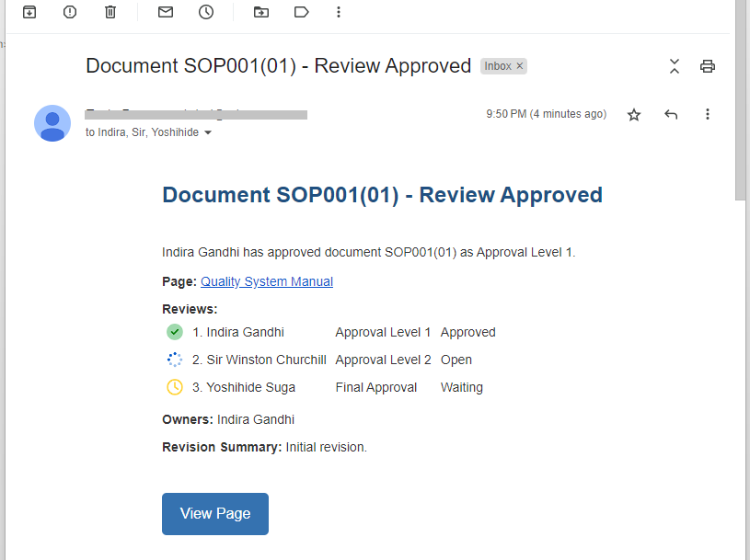This screenshot has height=560, width=750.
Task: Star the Review Approved message
Action: [634, 115]
